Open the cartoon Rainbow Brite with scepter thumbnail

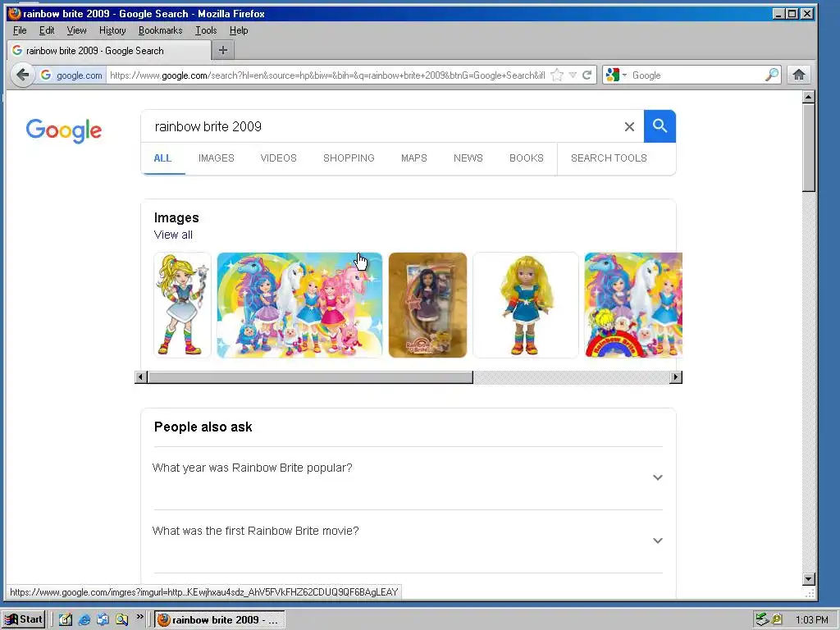coord(183,305)
